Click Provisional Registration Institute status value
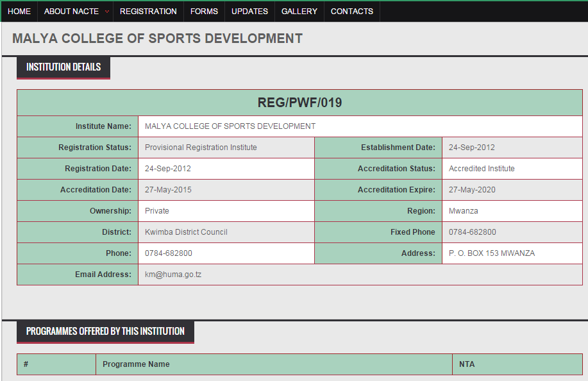 click(201, 148)
